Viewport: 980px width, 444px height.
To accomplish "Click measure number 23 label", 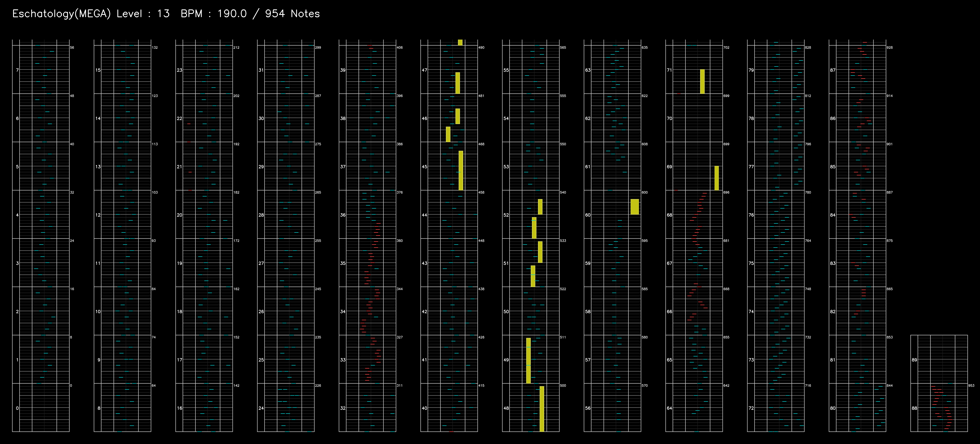I will tap(180, 70).
